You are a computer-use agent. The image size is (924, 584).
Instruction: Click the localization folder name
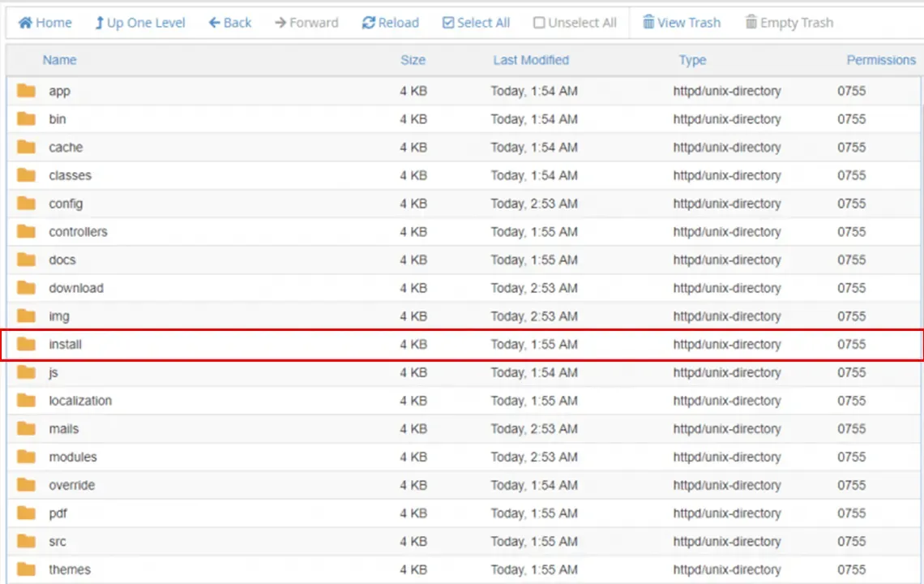[80, 401]
